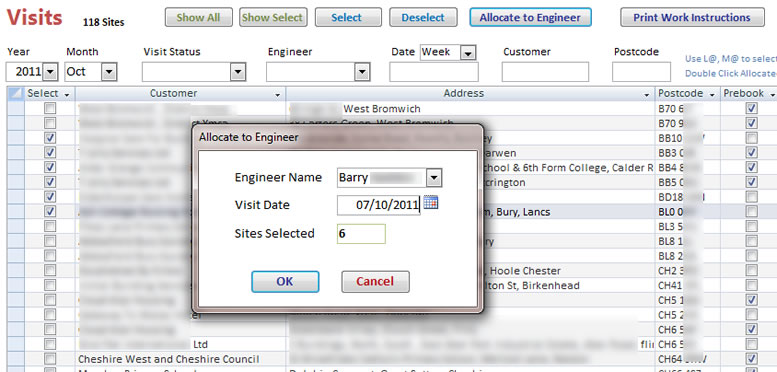Click the Show Select button
Viewport: 777px width, 372px height.
(273, 17)
